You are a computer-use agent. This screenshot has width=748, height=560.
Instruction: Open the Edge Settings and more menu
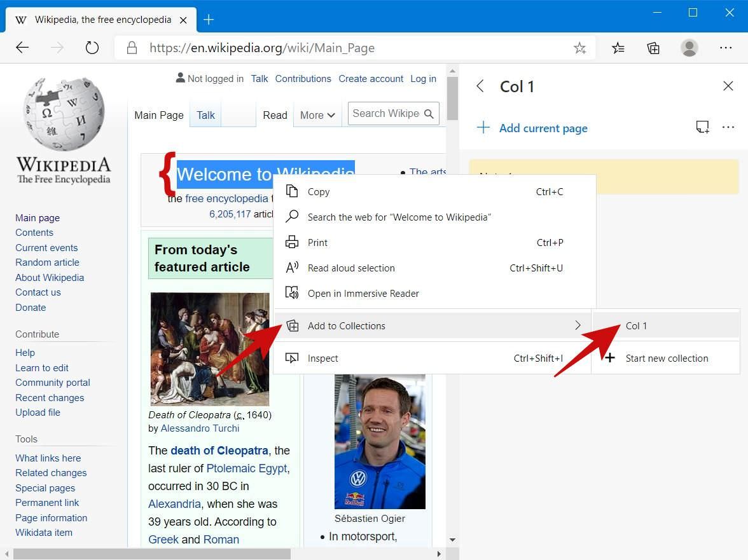pos(726,48)
